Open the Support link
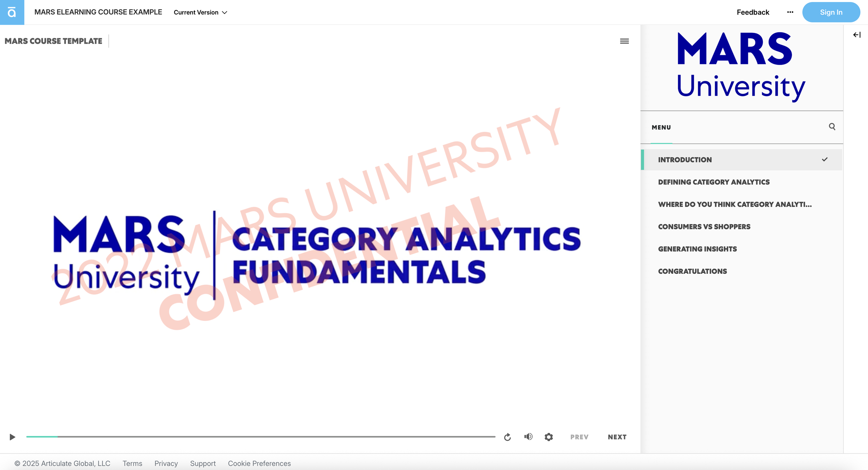 pos(203,463)
